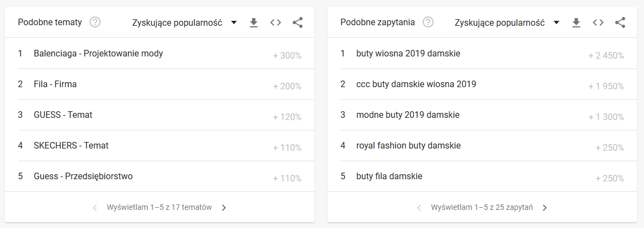The width and height of the screenshot is (644, 228).
Task: Select SKECHERS - Temat topic
Action: pos(160,146)
